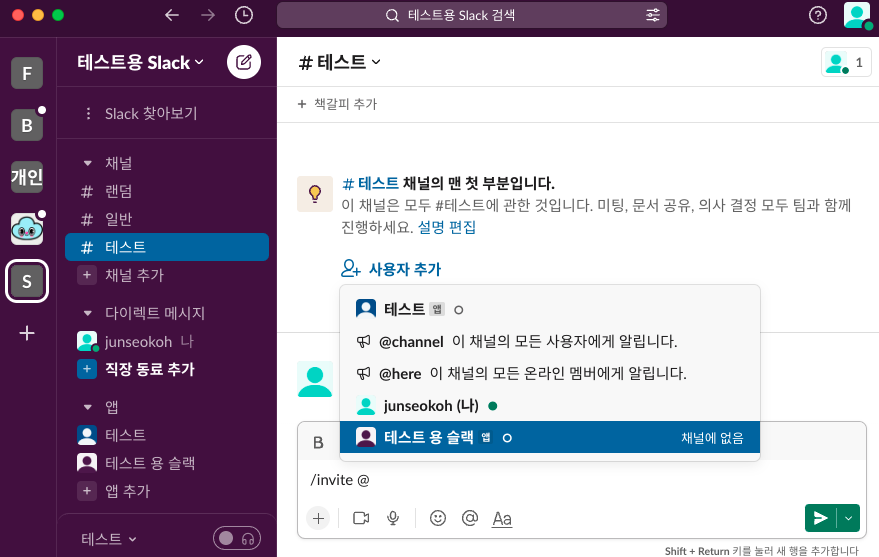Switch to workspace B

click(x=27, y=125)
